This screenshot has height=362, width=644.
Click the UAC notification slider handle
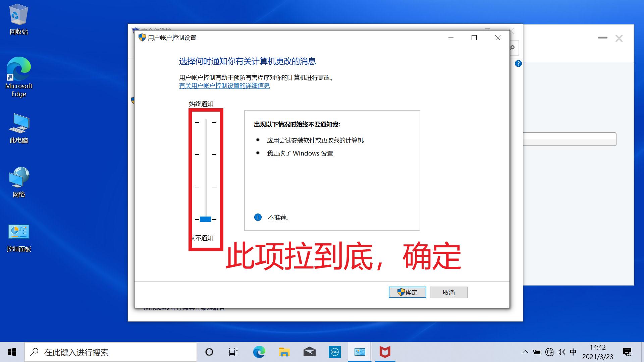click(205, 219)
